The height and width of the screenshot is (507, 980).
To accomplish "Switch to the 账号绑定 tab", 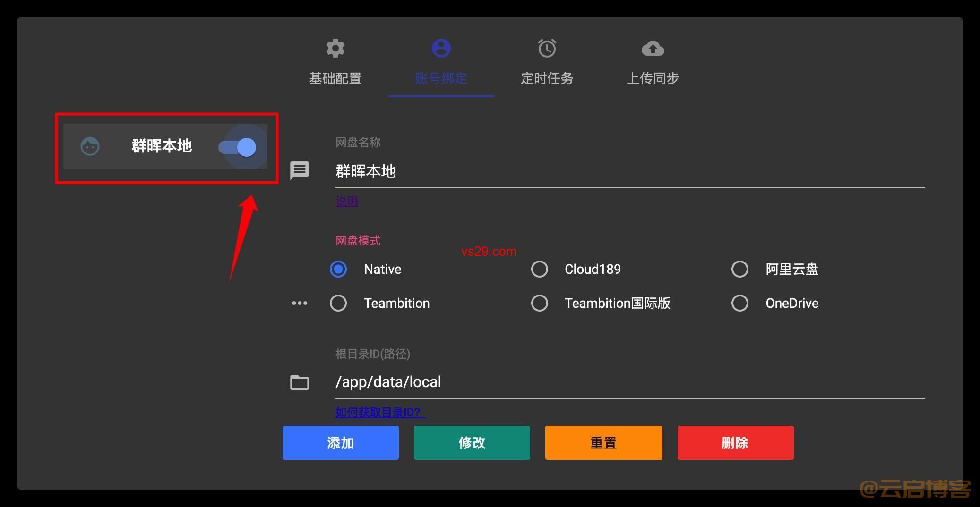I will (x=441, y=63).
